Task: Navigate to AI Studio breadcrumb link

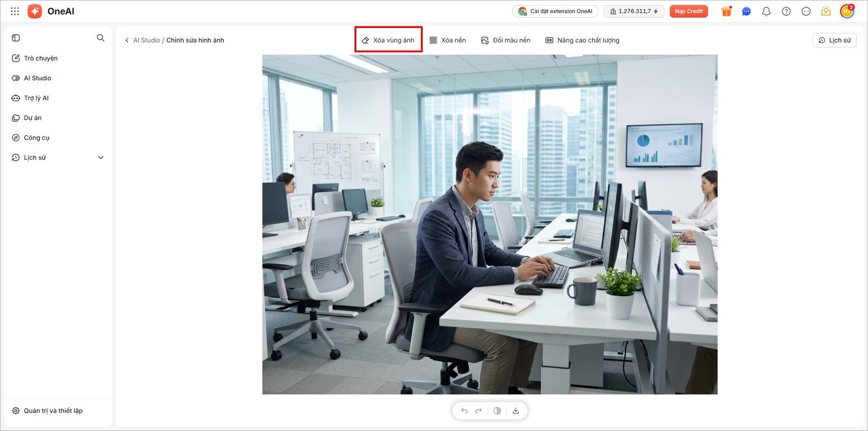Action: click(147, 40)
